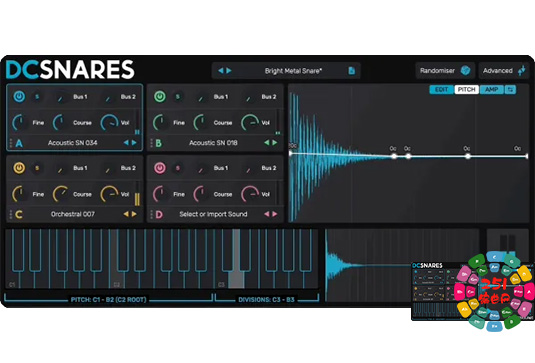Viewport: 535px width, 363px height.
Task: Open the Bright Metal Snare preset menu
Action: click(x=293, y=71)
